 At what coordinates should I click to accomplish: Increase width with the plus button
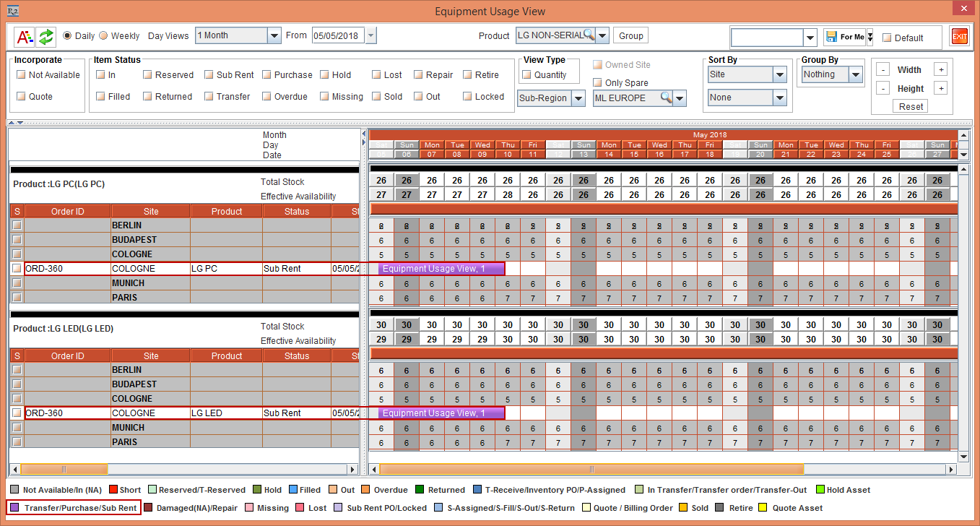pyautogui.click(x=940, y=70)
